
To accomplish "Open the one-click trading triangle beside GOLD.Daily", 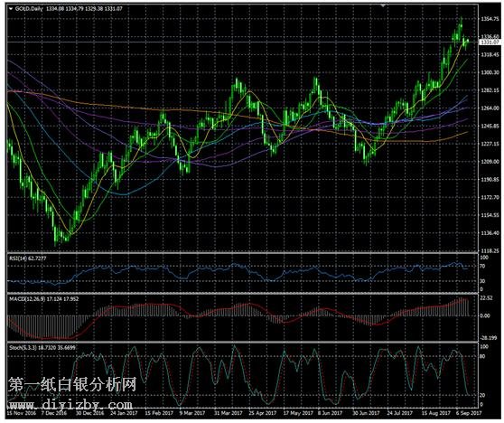I will coord(11,9).
